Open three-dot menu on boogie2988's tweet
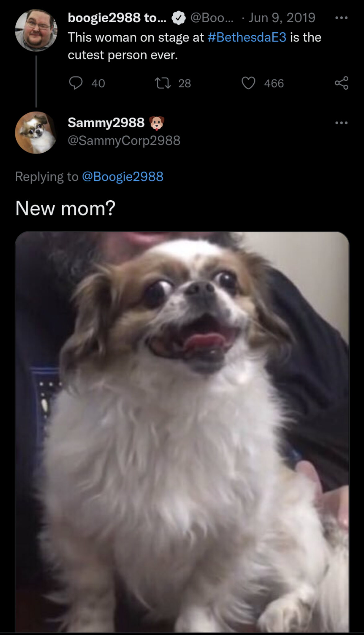Screen dimensions: 364x635 (341, 18)
